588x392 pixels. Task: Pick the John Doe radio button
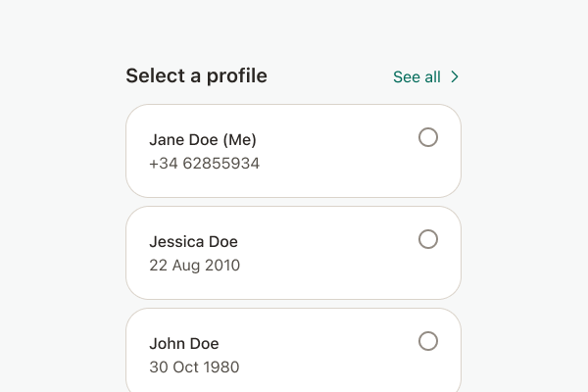pos(428,341)
